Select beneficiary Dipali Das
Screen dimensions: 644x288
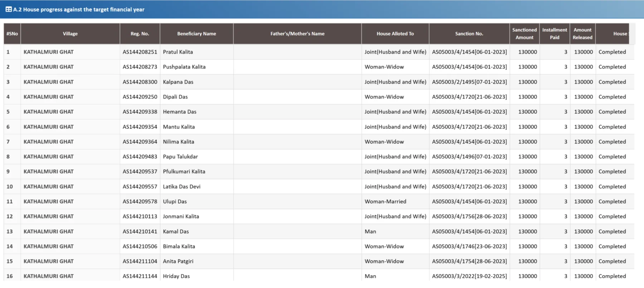(x=175, y=97)
